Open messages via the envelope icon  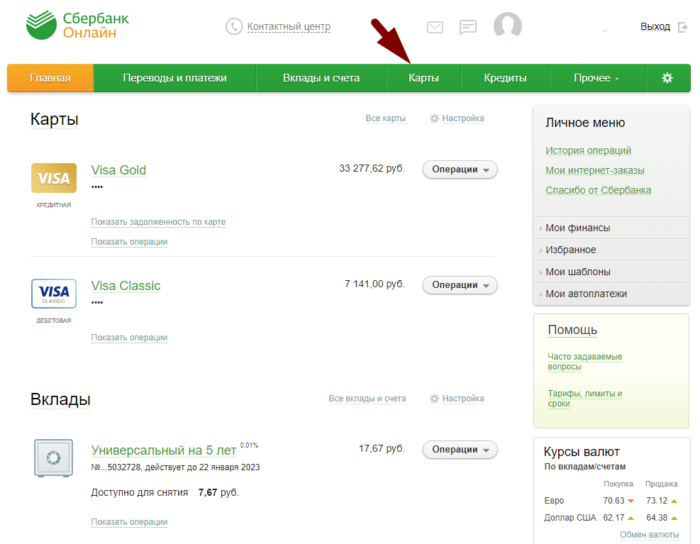(x=435, y=27)
